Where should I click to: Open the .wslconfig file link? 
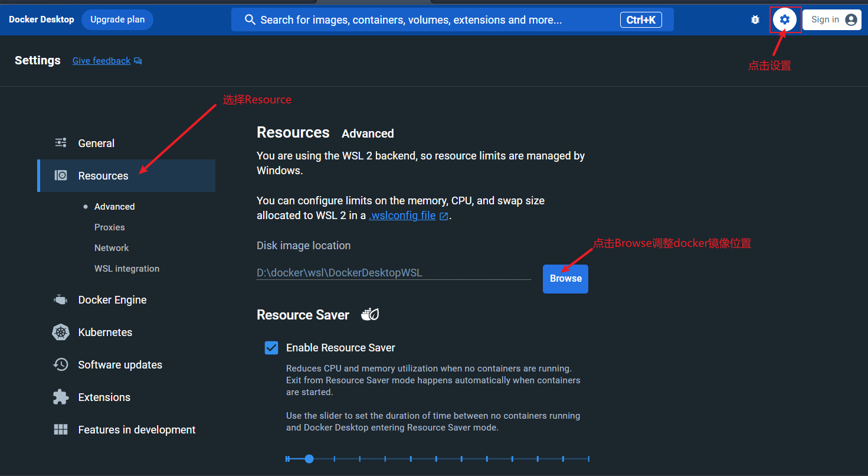402,216
